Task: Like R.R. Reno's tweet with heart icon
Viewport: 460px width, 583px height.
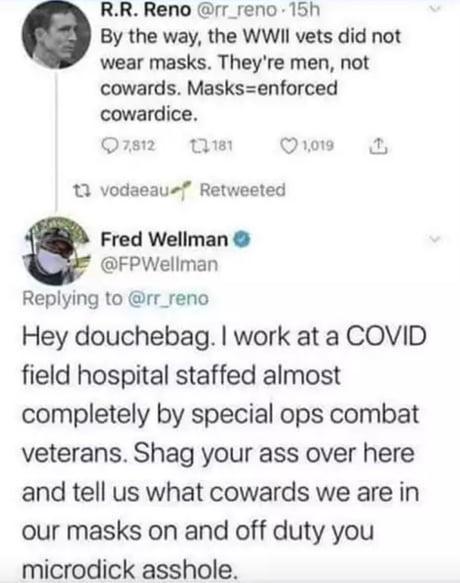Action: (289, 146)
